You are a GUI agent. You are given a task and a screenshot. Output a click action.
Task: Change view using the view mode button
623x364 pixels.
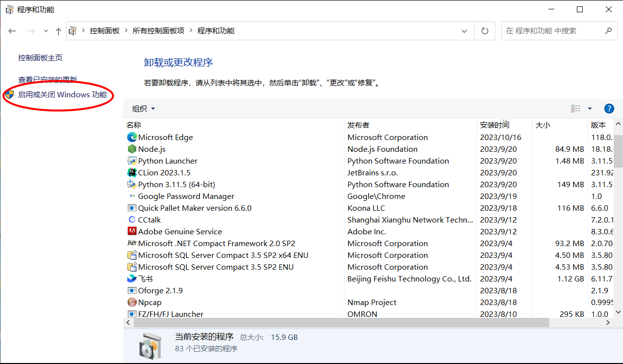point(576,109)
